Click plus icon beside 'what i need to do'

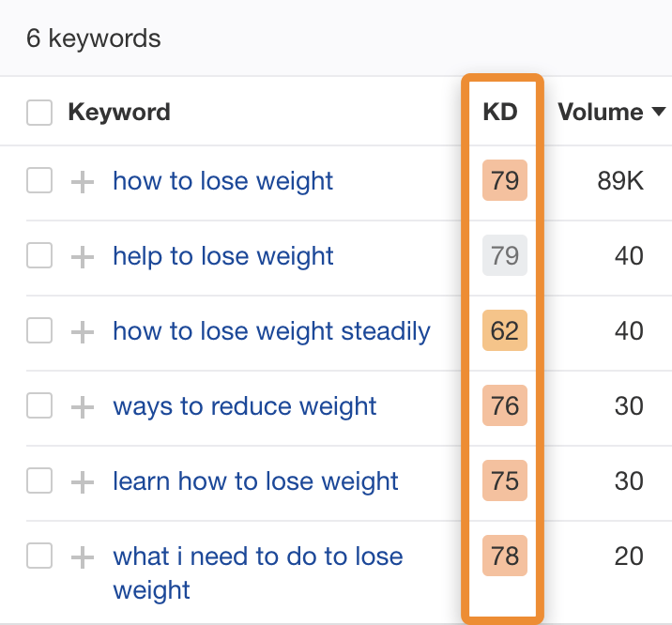pos(84,556)
